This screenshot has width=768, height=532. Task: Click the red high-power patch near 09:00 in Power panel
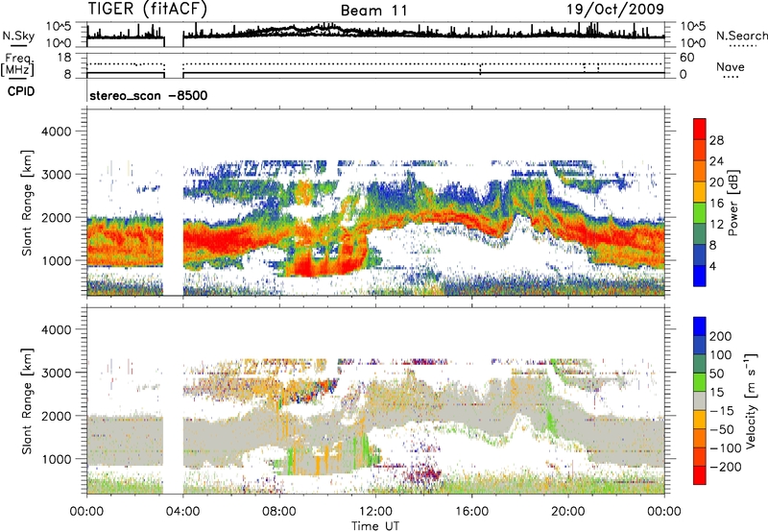(x=305, y=266)
